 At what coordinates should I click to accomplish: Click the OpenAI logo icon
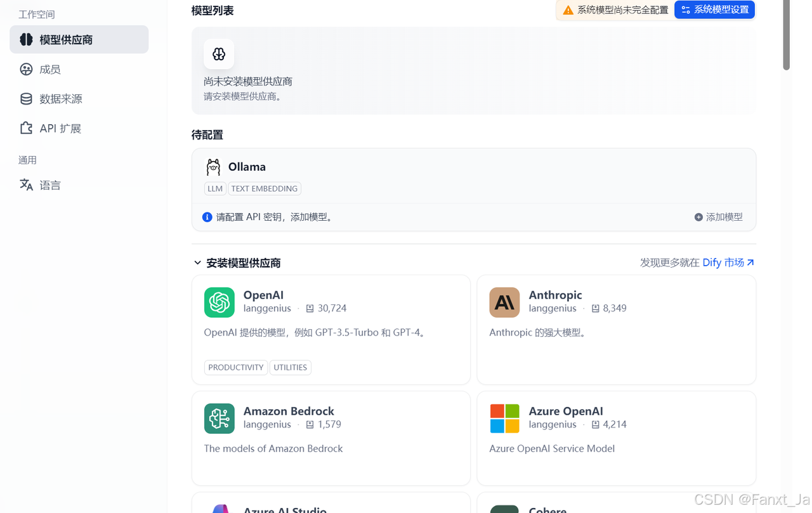coord(219,302)
